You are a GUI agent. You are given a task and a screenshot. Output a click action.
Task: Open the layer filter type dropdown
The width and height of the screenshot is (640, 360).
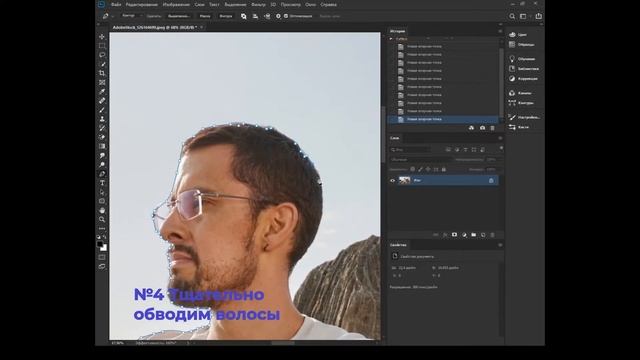[x=410, y=150]
